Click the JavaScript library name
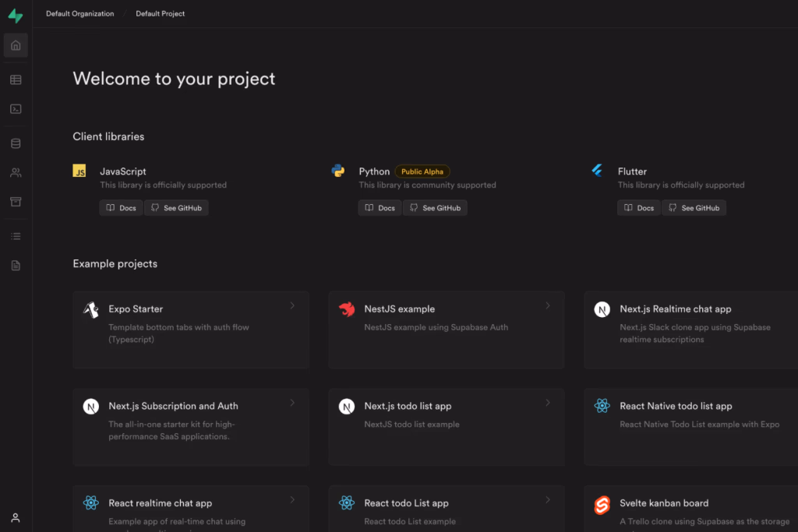798x532 pixels. [123, 172]
